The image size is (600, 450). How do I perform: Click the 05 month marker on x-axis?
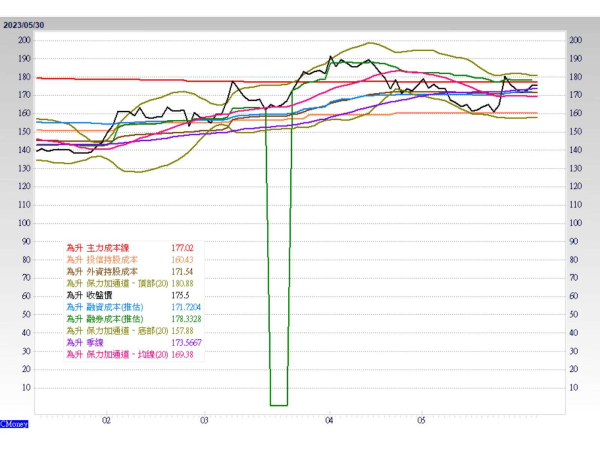point(421,421)
